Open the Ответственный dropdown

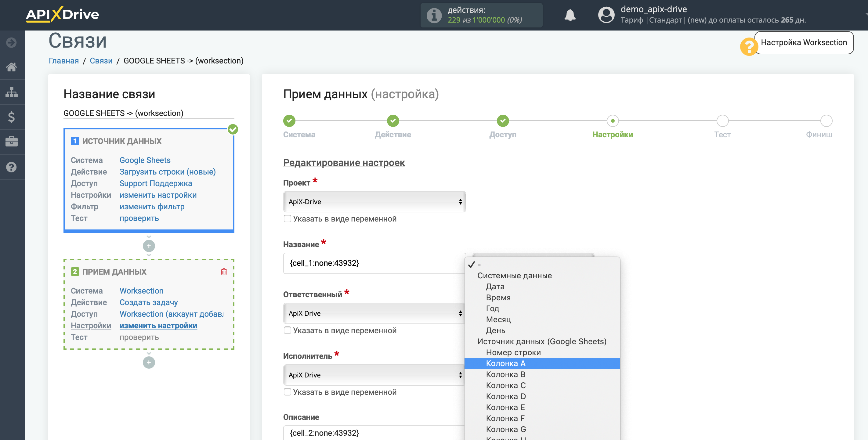(x=374, y=313)
